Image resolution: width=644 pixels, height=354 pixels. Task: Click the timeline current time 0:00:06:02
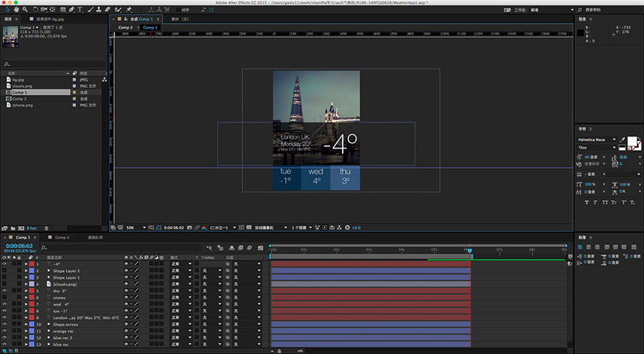pyautogui.click(x=19, y=246)
